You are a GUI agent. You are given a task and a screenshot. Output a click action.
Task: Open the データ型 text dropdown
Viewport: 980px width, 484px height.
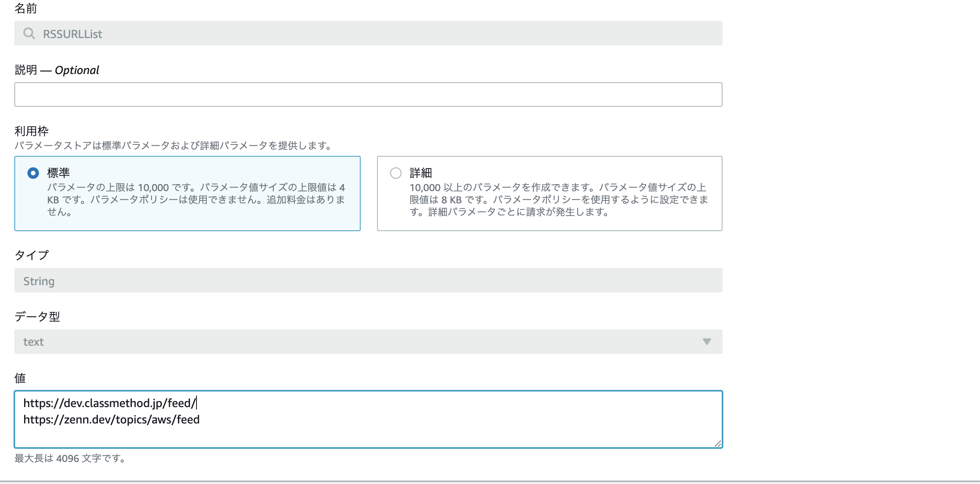(x=360, y=342)
